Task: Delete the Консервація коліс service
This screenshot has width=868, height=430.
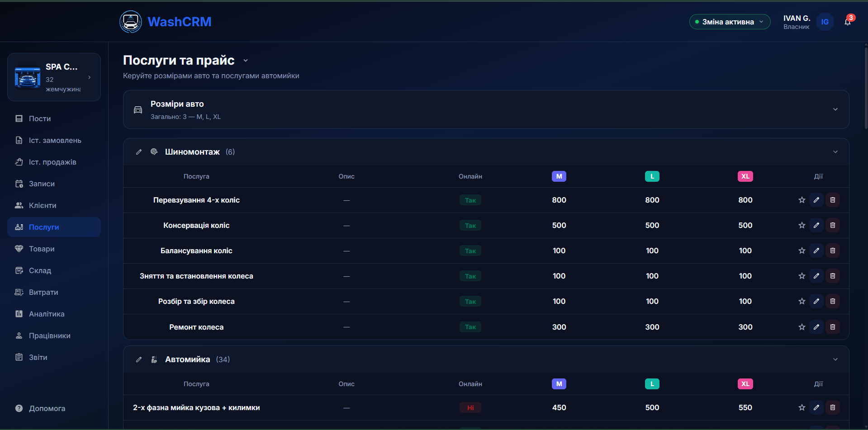Action: (833, 225)
